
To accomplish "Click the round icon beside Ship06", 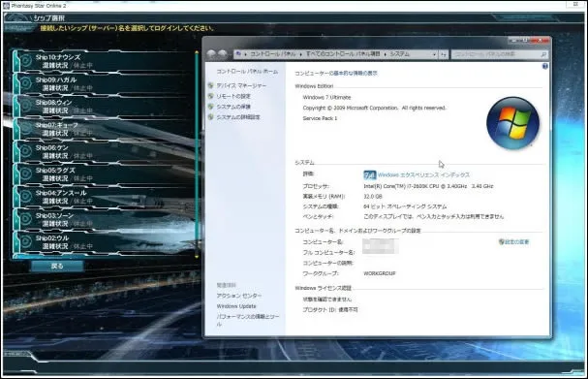I will tap(25, 151).
